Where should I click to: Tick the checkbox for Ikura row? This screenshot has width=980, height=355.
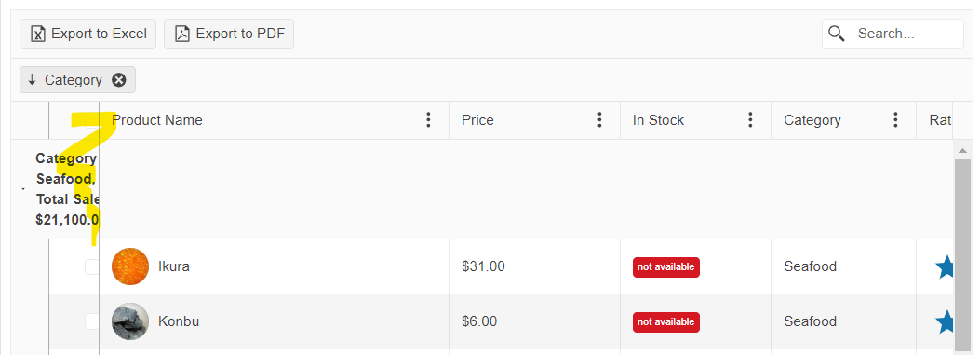click(x=92, y=266)
